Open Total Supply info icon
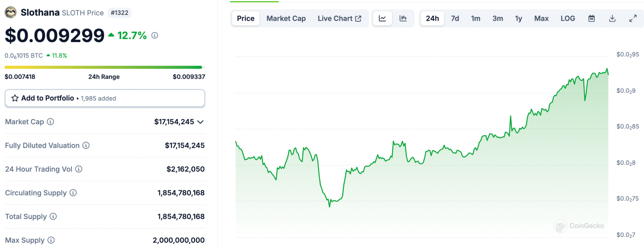Screen dimensions: 644x247 point(53,216)
